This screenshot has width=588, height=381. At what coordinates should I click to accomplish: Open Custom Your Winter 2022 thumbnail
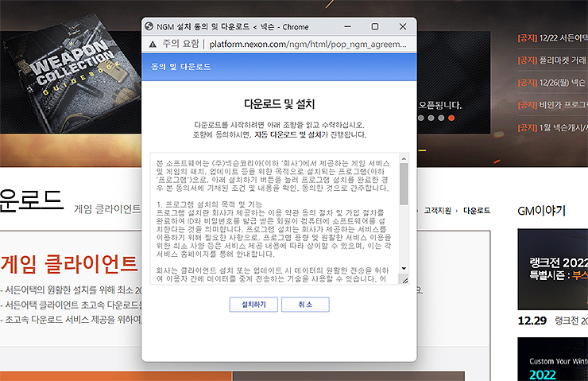point(553,360)
